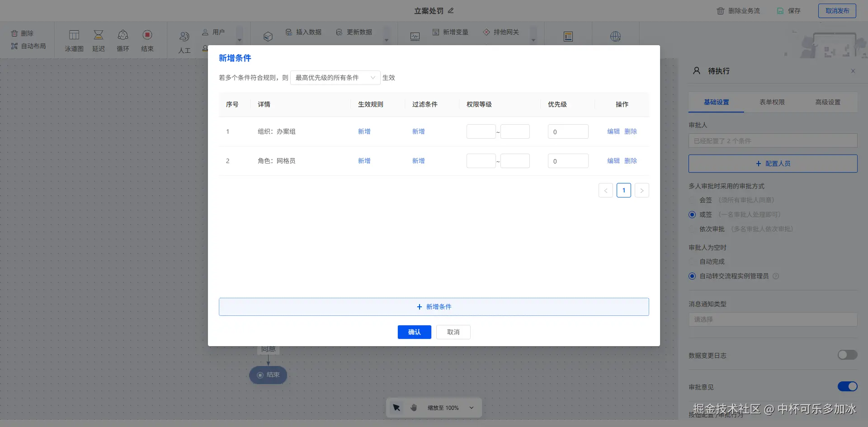Select the manual (人工) task icon
The image size is (868, 427).
184,36
